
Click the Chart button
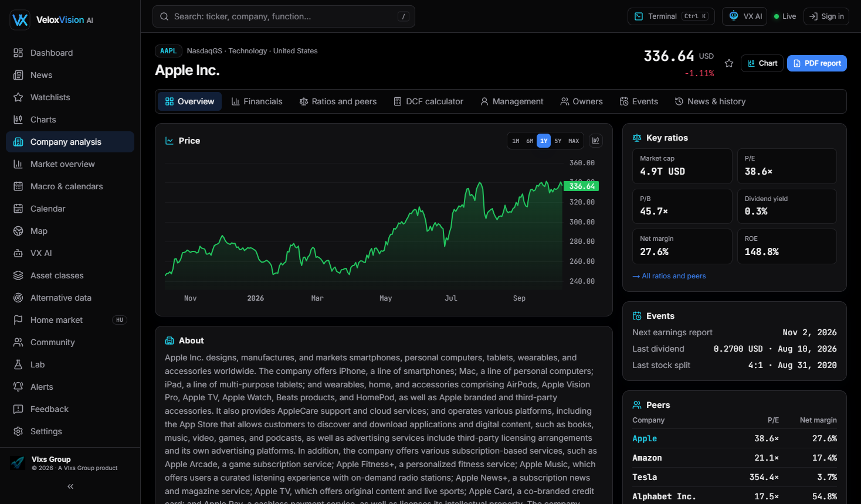pyautogui.click(x=762, y=63)
